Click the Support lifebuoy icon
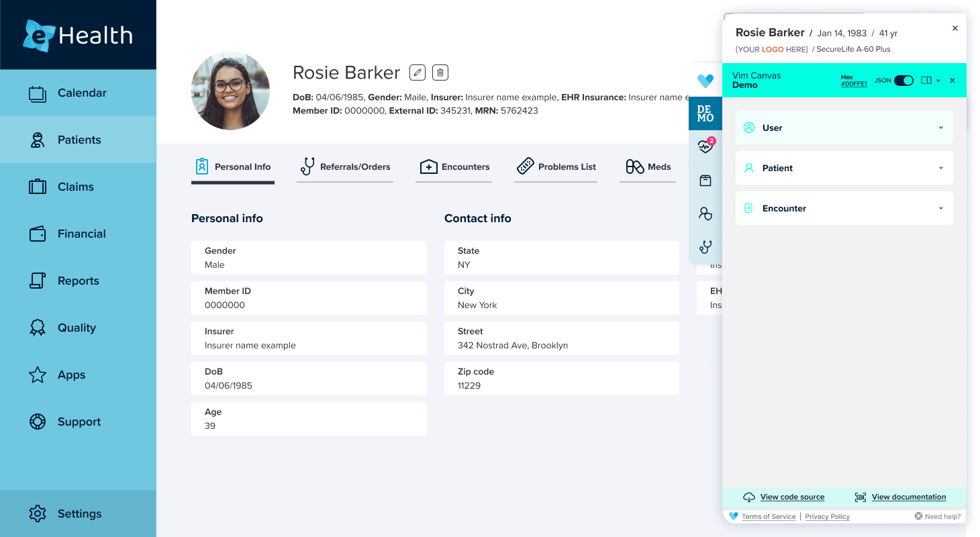This screenshot has height=537, width=980. pyautogui.click(x=38, y=422)
